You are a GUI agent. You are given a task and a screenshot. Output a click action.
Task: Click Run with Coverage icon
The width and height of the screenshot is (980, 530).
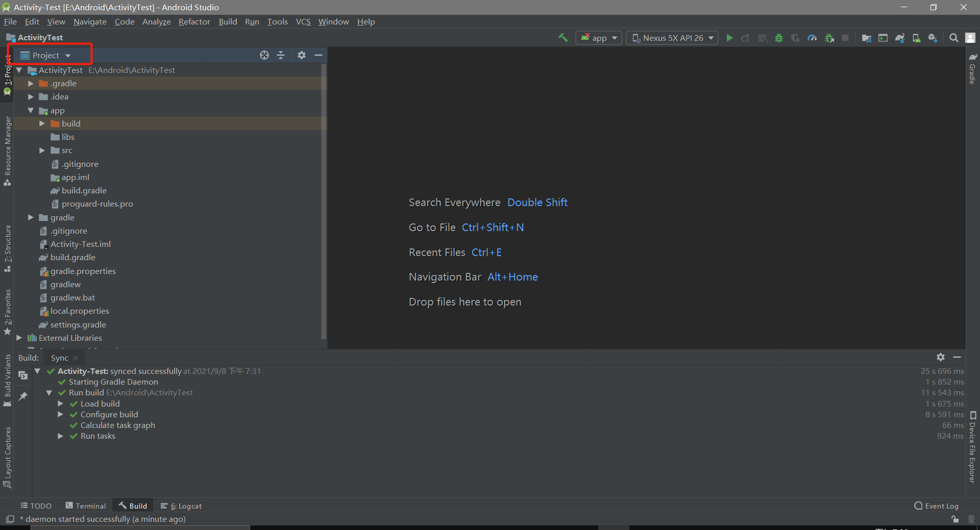tap(795, 38)
